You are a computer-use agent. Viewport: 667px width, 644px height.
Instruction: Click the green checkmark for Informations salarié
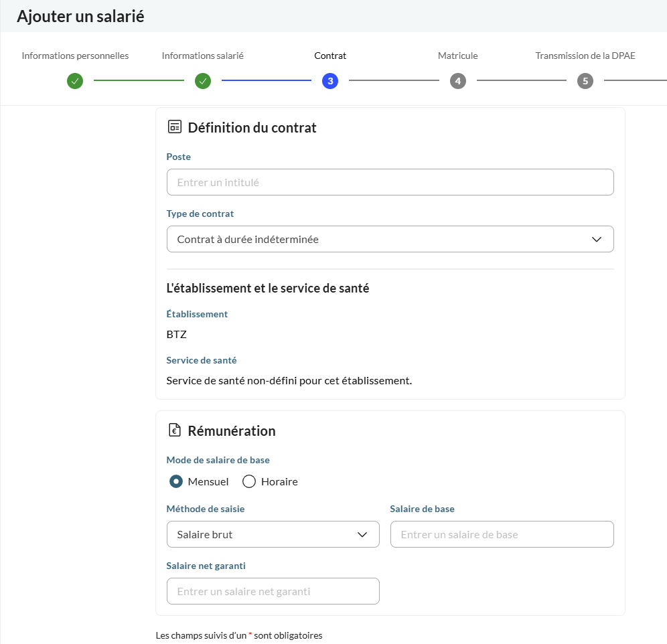203,81
